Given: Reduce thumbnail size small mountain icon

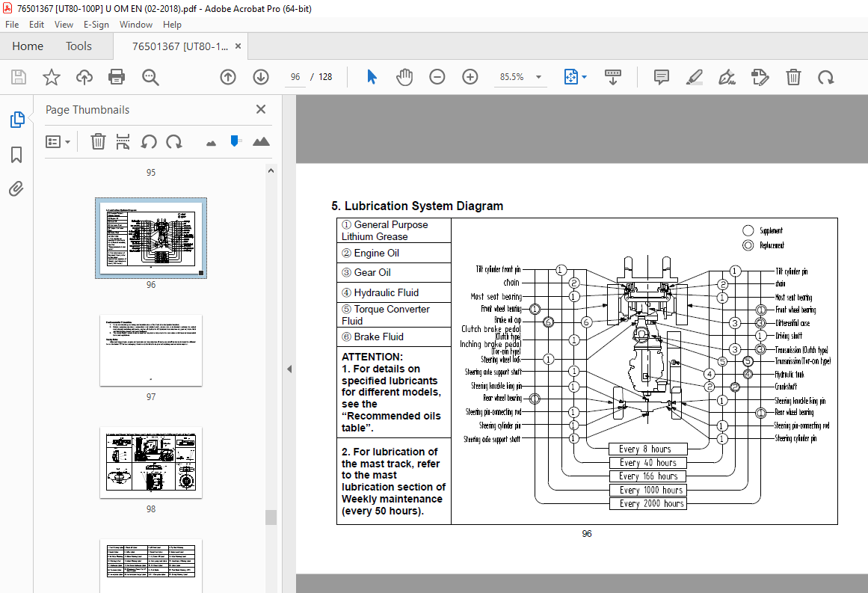Looking at the screenshot, I should (x=211, y=144).
